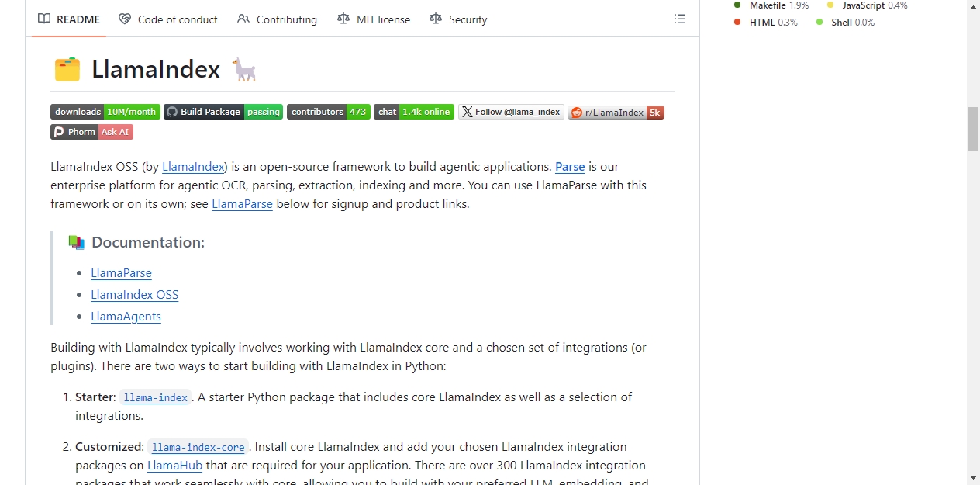Open the downloads 10M/month badge
The width and height of the screenshot is (980, 485).
105,112
